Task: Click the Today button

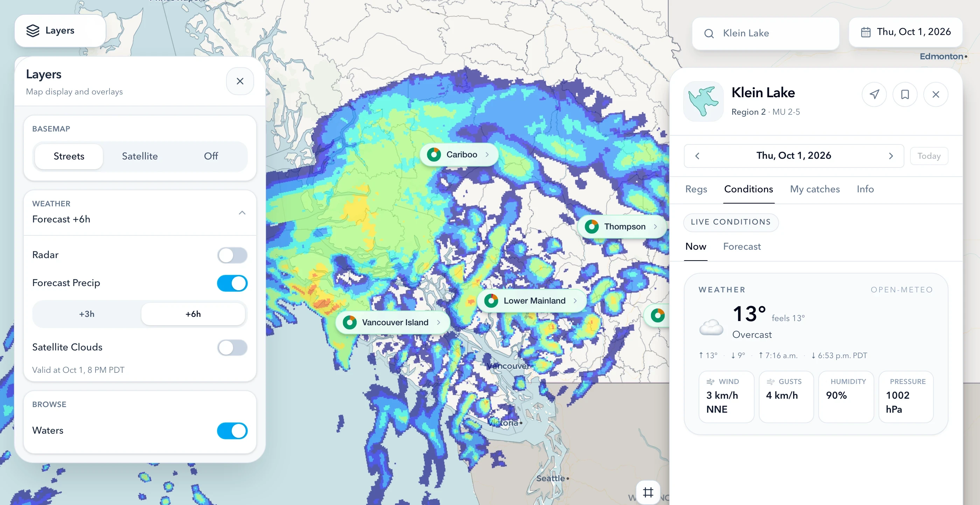Action: pyautogui.click(x=929, y=156)
